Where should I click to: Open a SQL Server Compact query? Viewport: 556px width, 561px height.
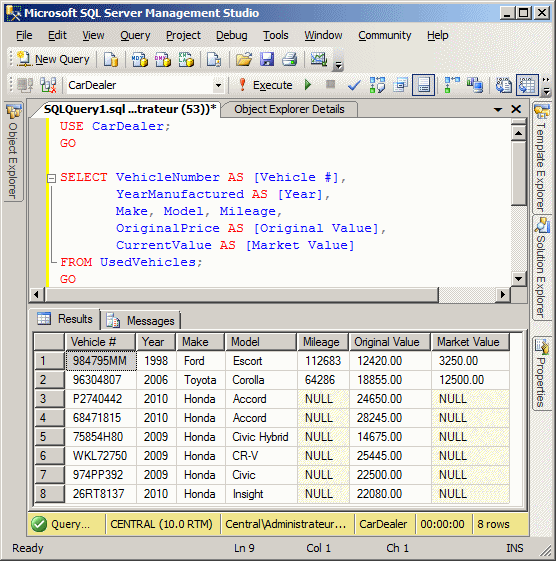214,59
